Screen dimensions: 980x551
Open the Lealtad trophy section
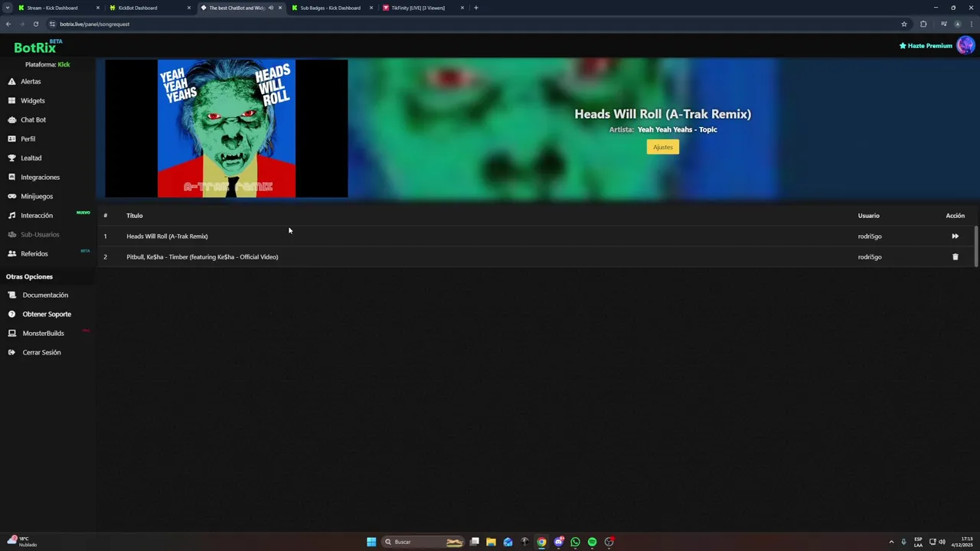click(x=24, y=158)
